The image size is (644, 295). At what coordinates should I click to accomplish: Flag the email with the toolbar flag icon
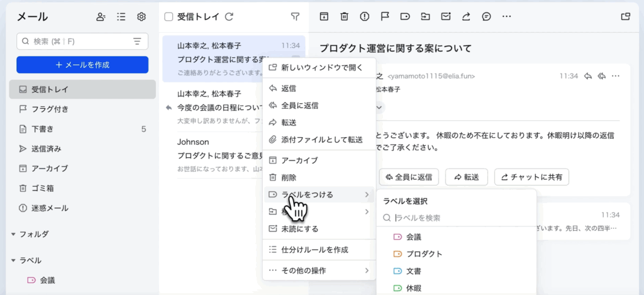(384, 16)
